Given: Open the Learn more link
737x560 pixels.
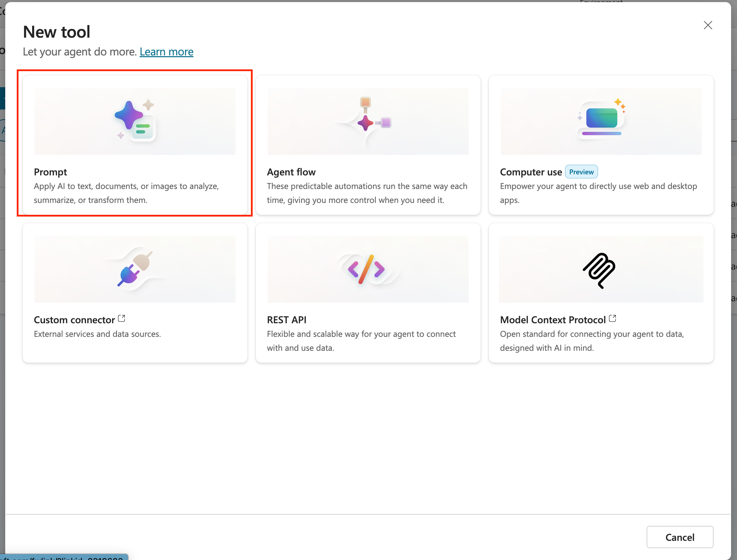Looking at the screenshot, I should point(166,52).
